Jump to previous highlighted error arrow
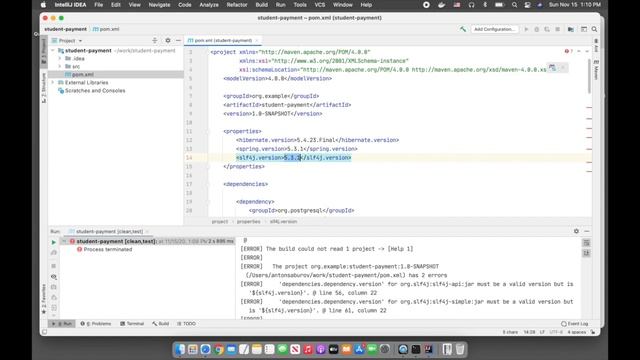 pos(579,51)
